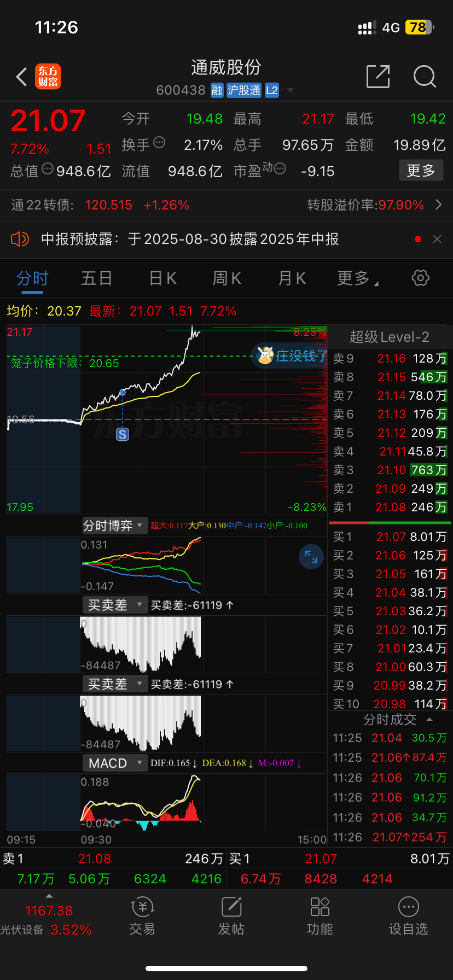Viewport: 453px width, 980px height.
Task: Open 通22转债 convertible bond row chevron
Action: (x=438, y=205)
